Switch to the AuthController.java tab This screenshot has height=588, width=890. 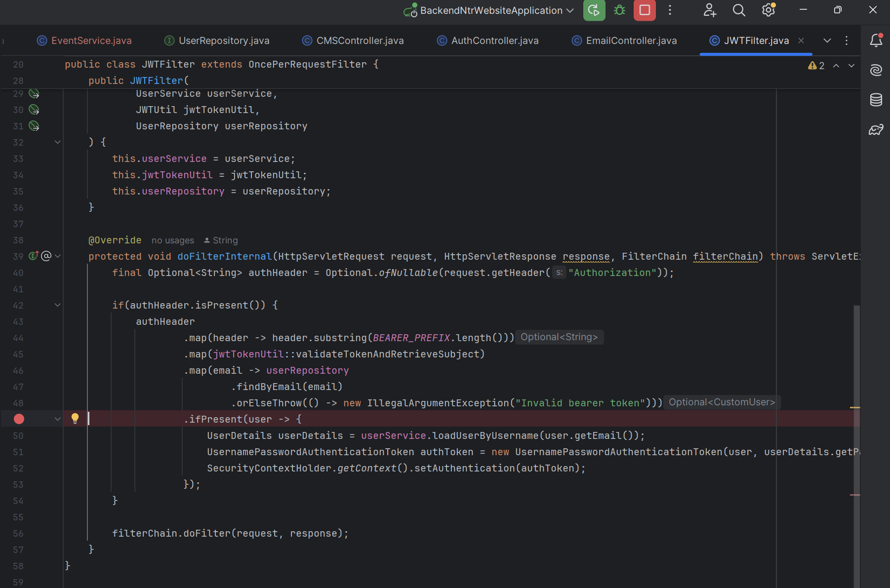494,40
